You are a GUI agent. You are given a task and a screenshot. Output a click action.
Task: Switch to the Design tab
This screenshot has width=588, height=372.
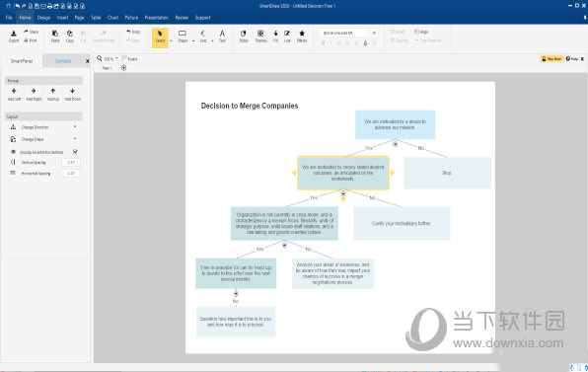[43, 17]
